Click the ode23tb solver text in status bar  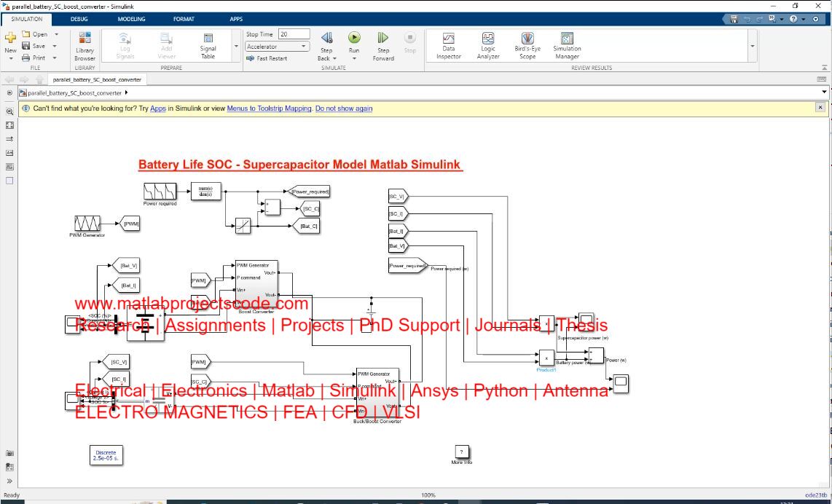pos(815,495)
